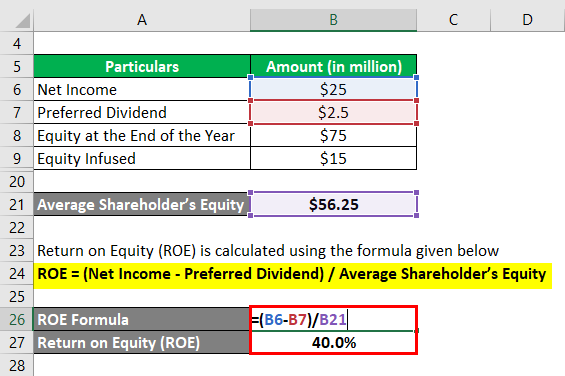The width and height of the screenshot is (565, 376).
Task: Select row 26 header
Action: (x=17, y=320)
